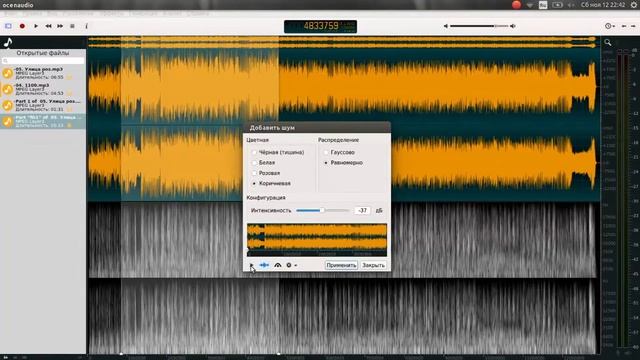The image size is (640, 360).
Task: Open the clock time-format dropdown in the toolbar
Action: (609, 26)
